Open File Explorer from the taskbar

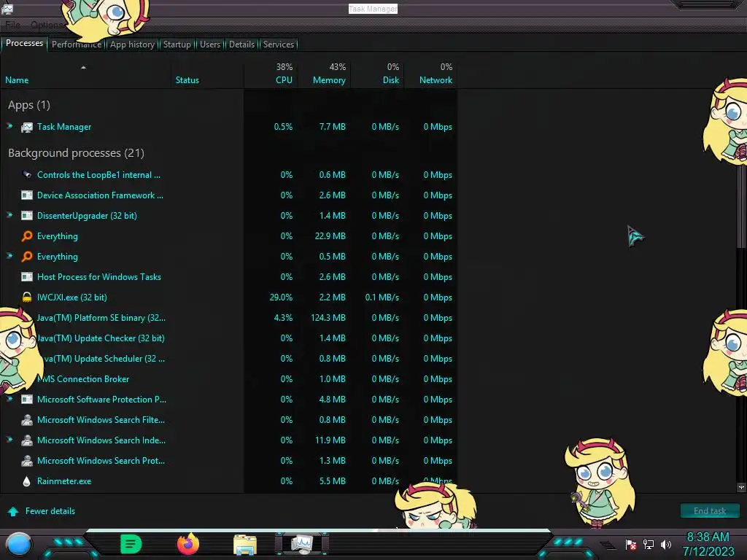point(245,545)
